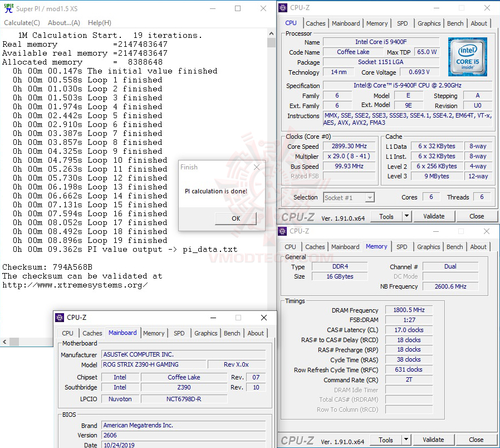Click the Core Speed value 2899.30 MHz
Screen dimensions: 500x448
point(349,146)
